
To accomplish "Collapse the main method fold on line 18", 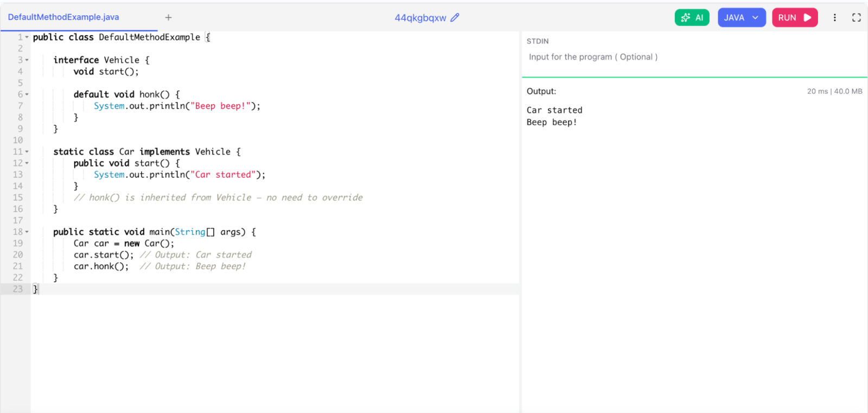I will pos(27,232).
